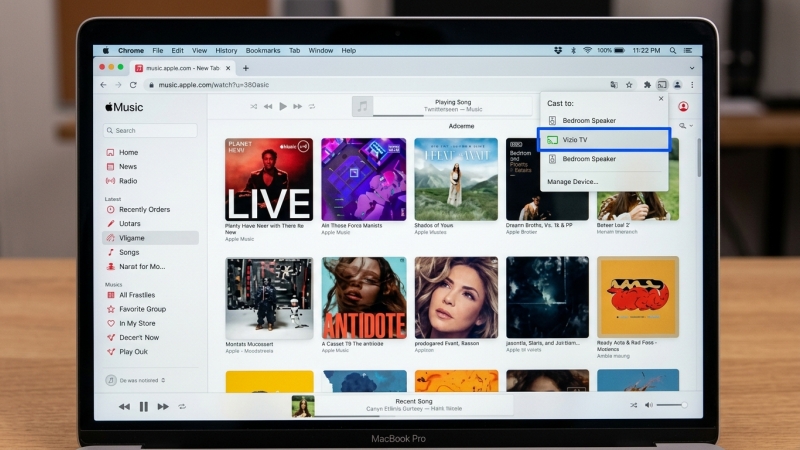Expand the tab search chevron

pyautogui.click(x=692, y=68)
